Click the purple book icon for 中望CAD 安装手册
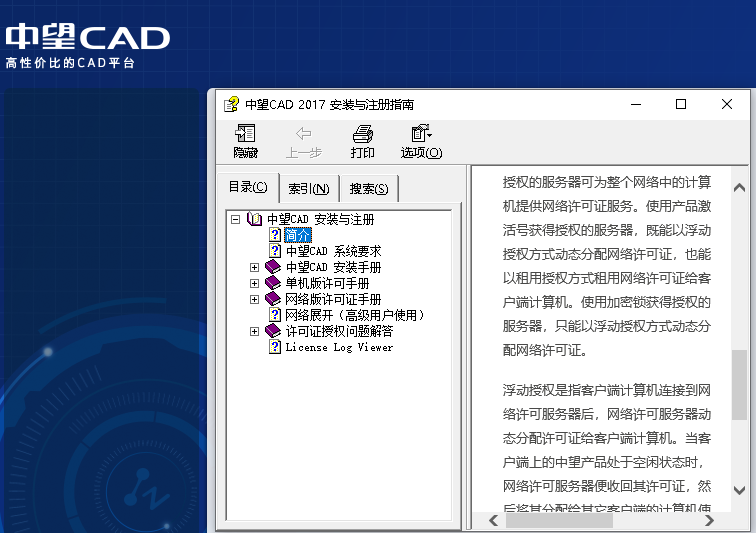This screenshot has height=533, width=756. (x=273, y=267)
